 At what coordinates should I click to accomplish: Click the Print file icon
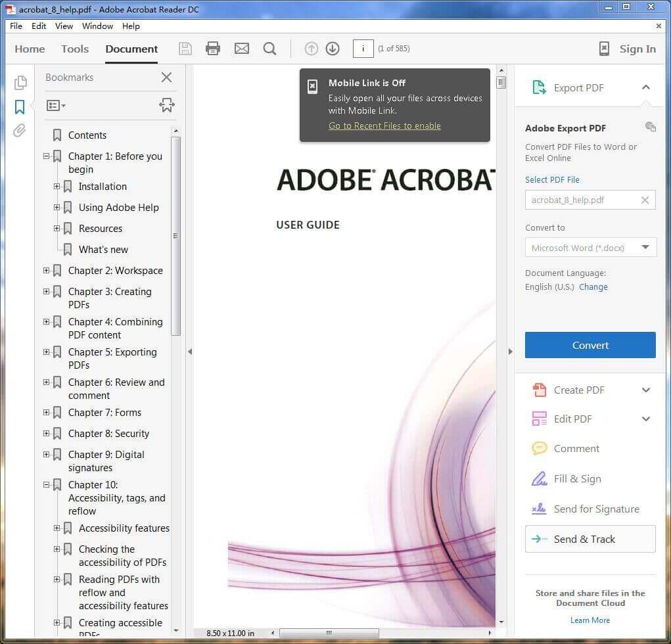tap(212, 49)
